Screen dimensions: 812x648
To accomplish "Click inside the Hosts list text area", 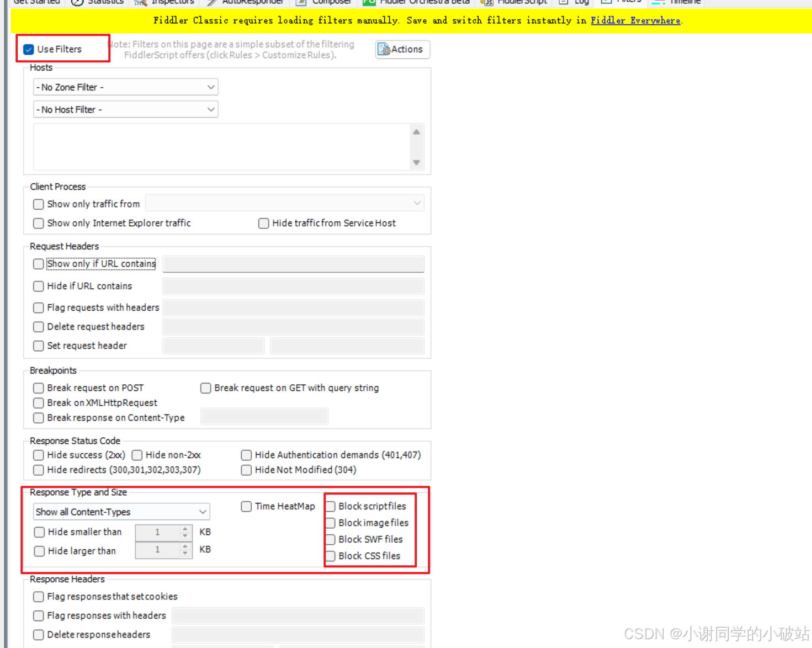I will point(222,147).
